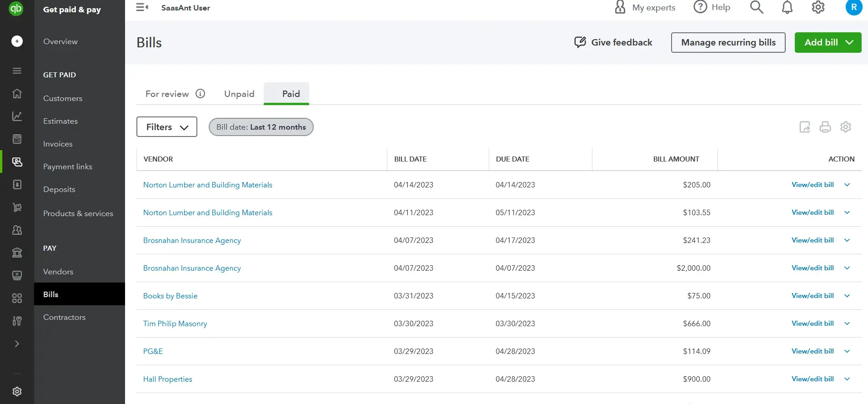Screen dimensions: 868x404
Task: Click the QuickBooks logo icon
Action: point(16,8)
